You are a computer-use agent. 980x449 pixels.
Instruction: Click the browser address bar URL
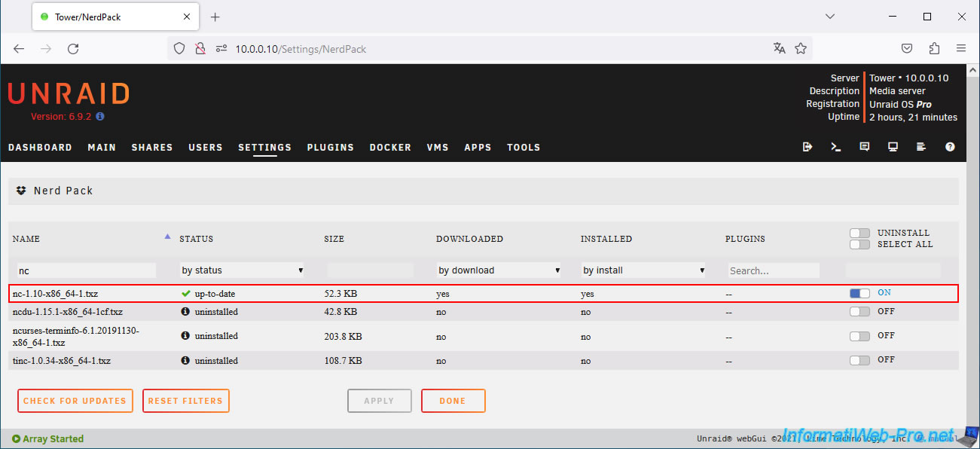(301, 49)
